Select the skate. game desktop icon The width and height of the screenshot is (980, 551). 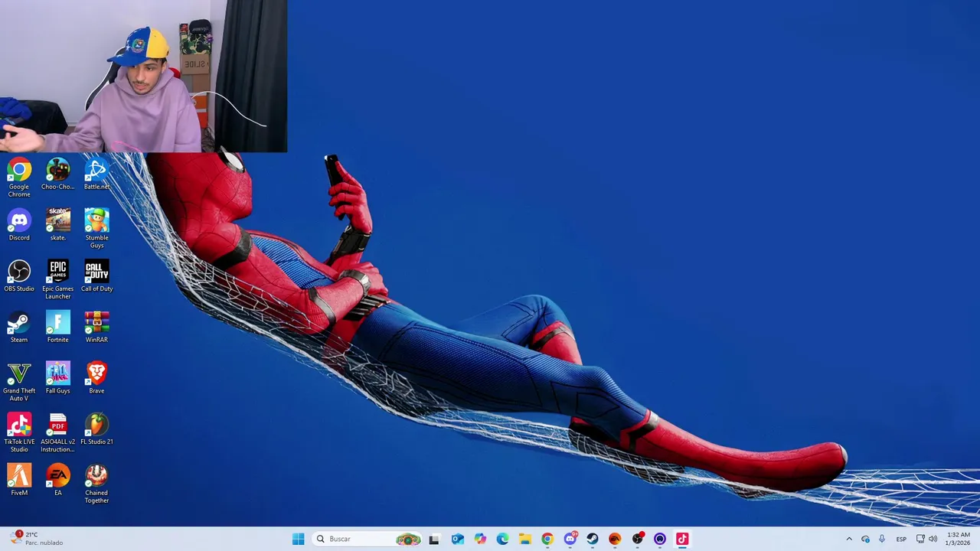point(57,225)
